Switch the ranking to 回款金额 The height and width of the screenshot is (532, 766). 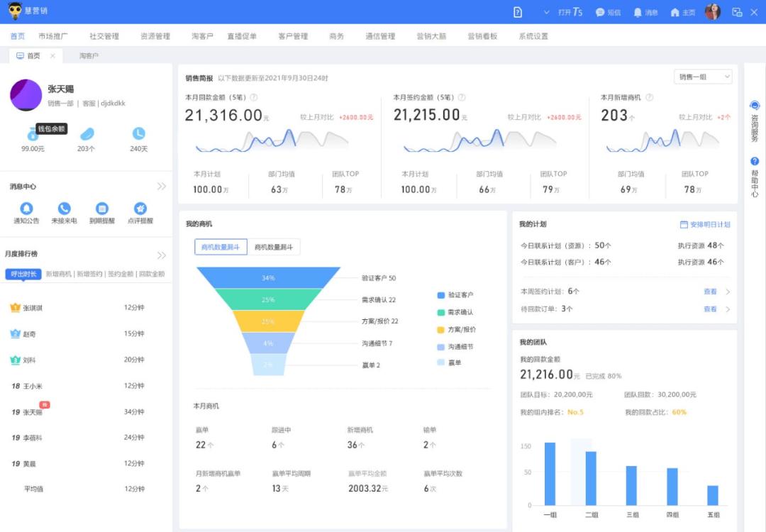[152, 274]
